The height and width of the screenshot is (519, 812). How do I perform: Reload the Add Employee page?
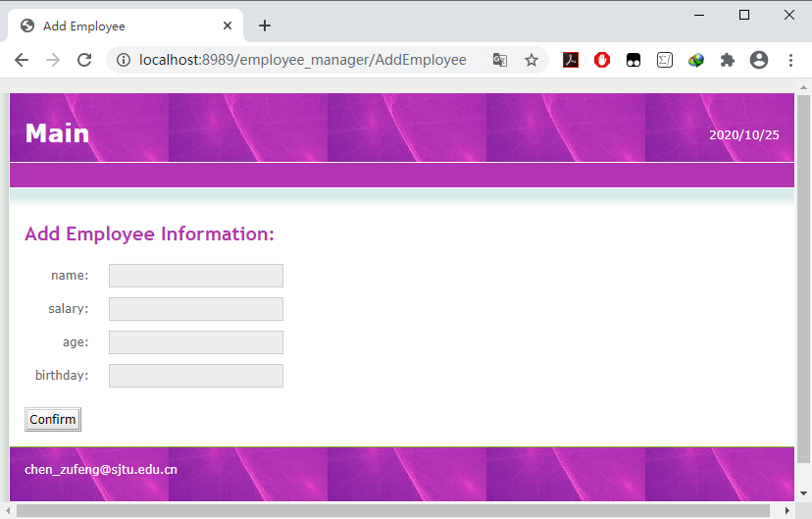click(84, 60)
